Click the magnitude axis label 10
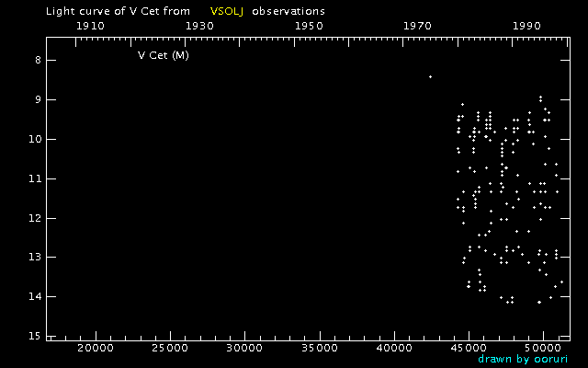588x368 pixels. pos(35,139)
